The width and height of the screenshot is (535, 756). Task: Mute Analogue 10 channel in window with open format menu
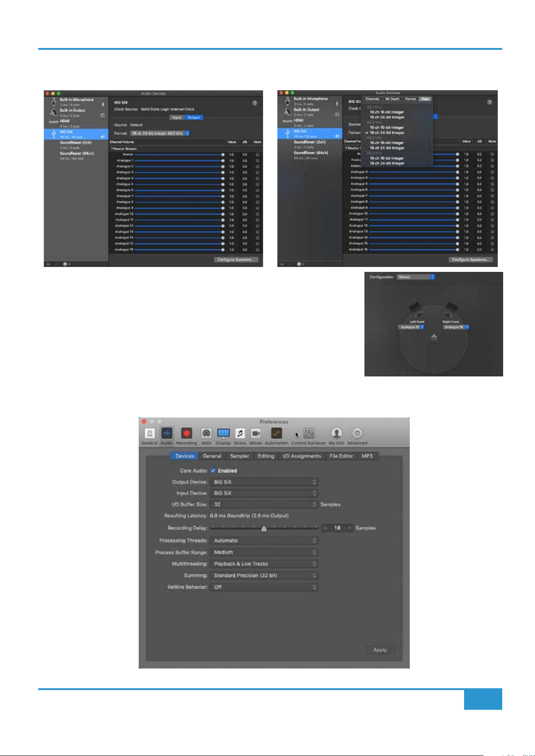tap(492, 214)
